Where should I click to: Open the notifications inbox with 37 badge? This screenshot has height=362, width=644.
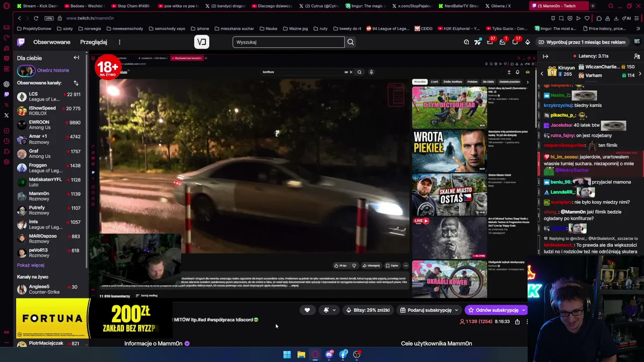490,42
